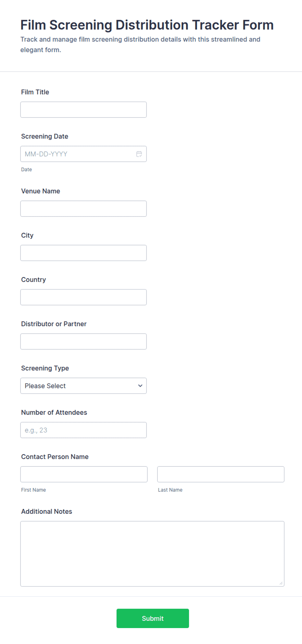Select the Distributor or Partner field

point(83,341)
